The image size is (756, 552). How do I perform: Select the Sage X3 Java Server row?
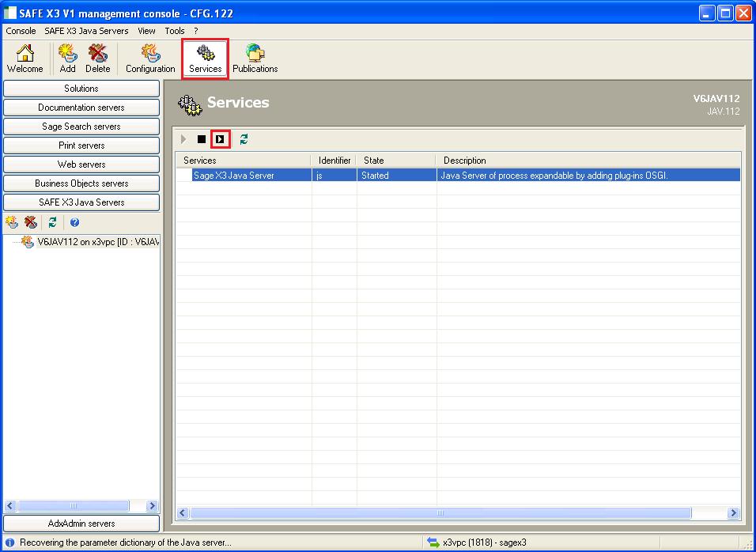point(458,175)
